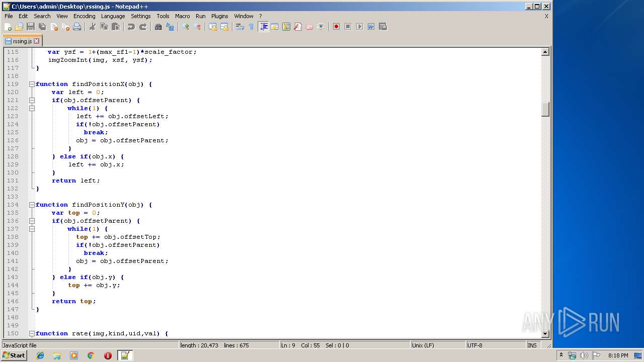Play back the recorded macro
Screen dimensions: 644x362
(360, 27)
